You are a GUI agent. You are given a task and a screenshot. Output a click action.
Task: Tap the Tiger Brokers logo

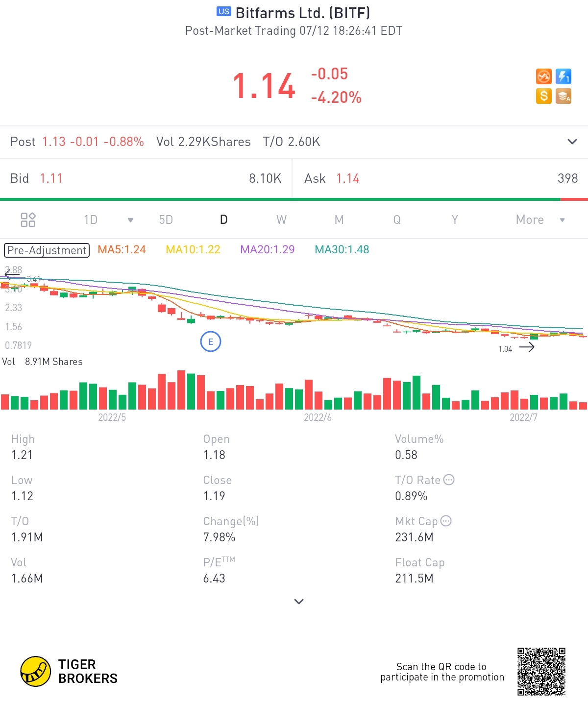pos(69,671)
